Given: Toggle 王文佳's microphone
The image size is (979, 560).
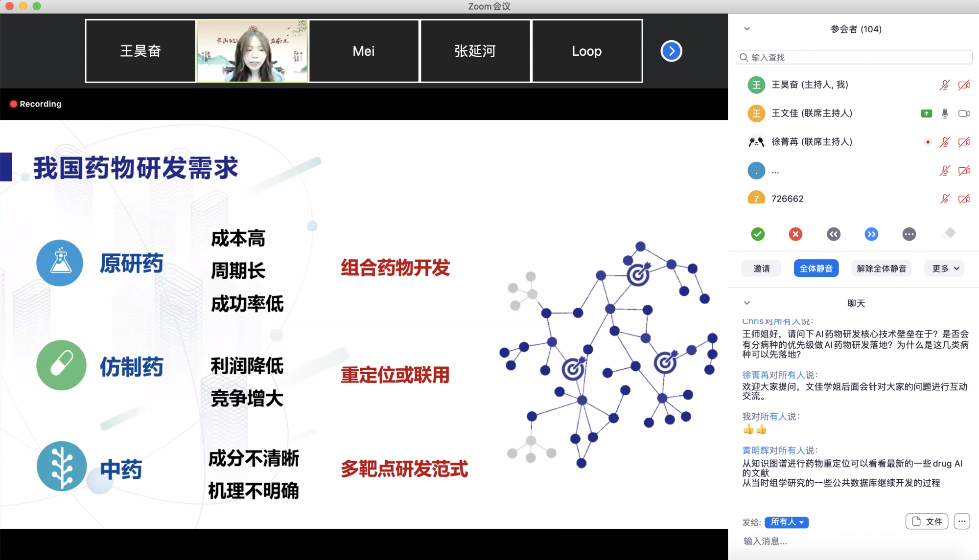Looking at the screenshot, I should [x=945, y=113].
